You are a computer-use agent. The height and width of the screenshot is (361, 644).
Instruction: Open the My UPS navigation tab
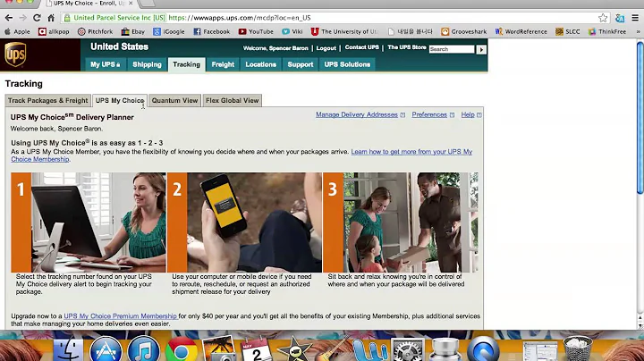[106, 64]
